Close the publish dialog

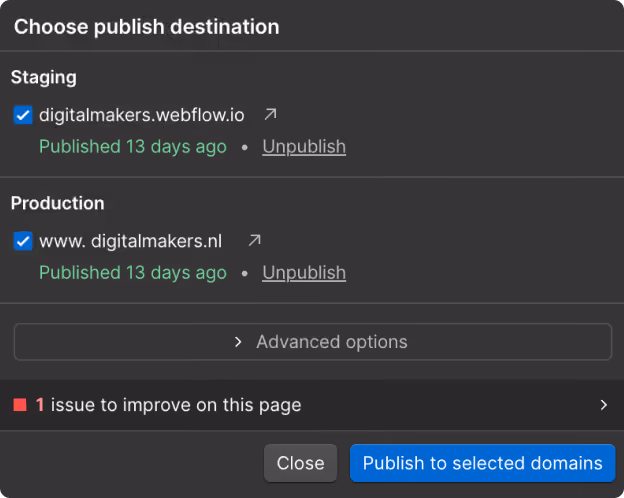tap(300, 463)
